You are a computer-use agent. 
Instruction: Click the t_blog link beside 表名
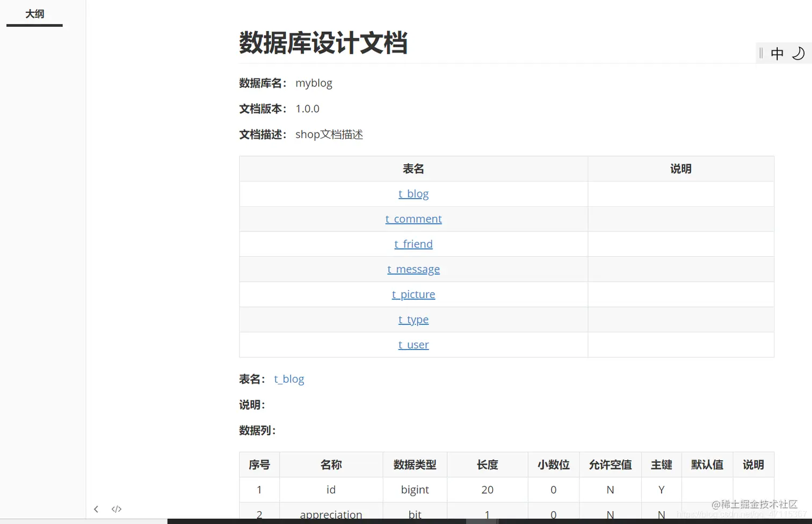(289, 379)
